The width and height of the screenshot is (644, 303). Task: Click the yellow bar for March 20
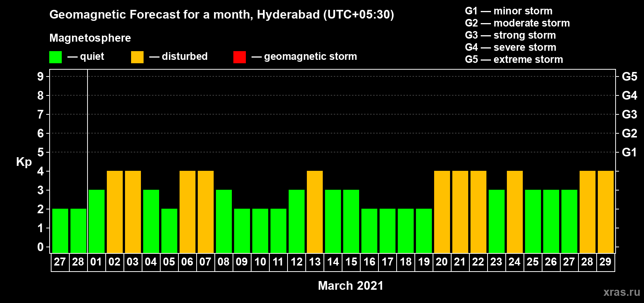tap(442, 212)
